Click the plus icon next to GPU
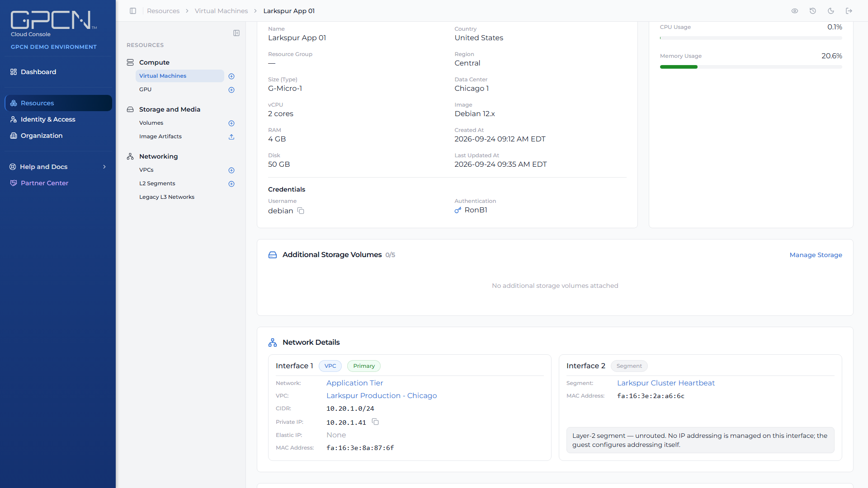Viewport: 868px width, 488px height. tap(231, 90)
